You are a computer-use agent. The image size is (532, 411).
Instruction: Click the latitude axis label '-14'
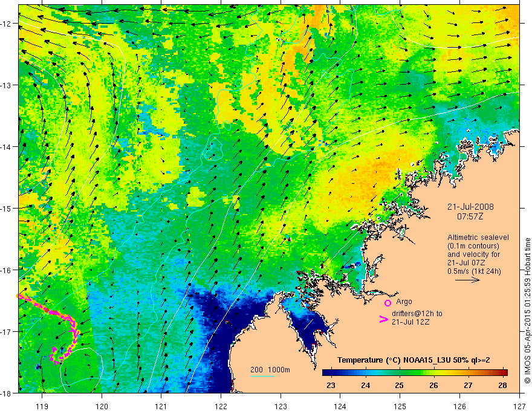pos(7,147)
